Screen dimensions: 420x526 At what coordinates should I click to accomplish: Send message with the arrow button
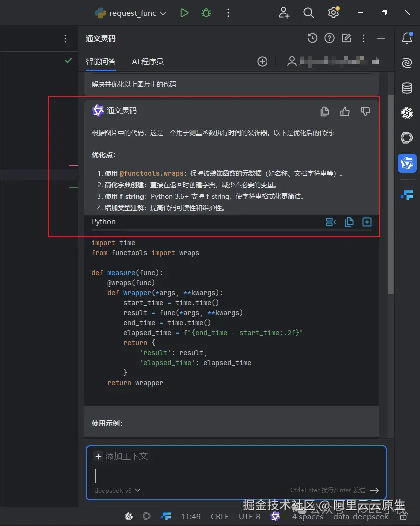click(x=375, y=491)
